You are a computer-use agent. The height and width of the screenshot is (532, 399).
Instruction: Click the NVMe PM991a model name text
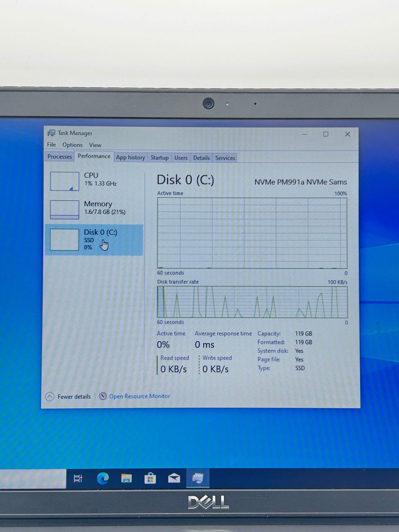[x=301, y=182]
